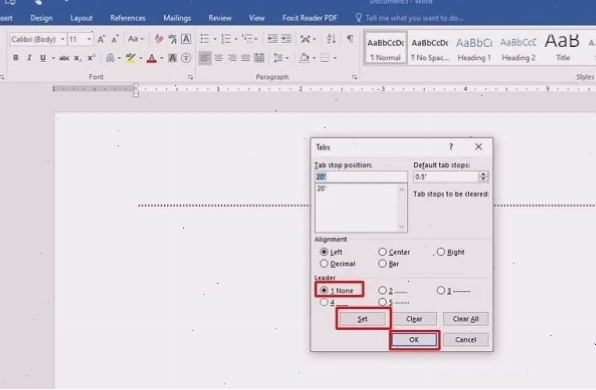The height and width of the screenshot is (390, 596).
Task: Apply red Font Color
Action: point(152,58)
